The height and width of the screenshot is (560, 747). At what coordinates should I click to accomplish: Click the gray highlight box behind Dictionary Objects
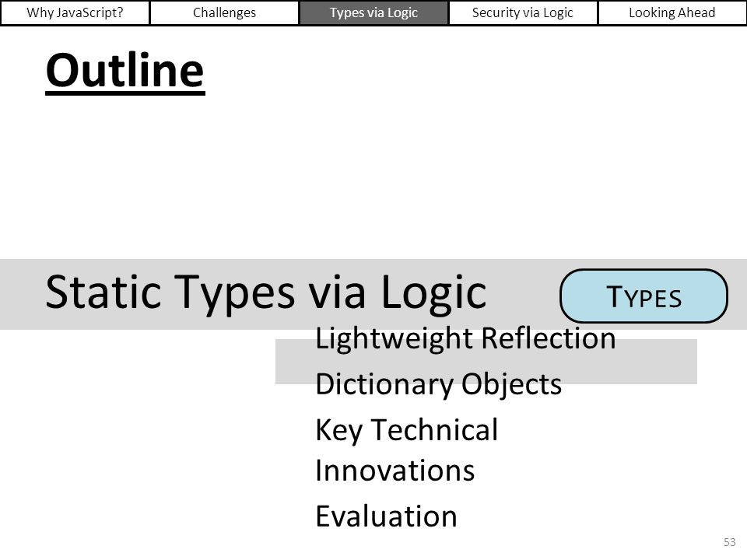[486, 362]
